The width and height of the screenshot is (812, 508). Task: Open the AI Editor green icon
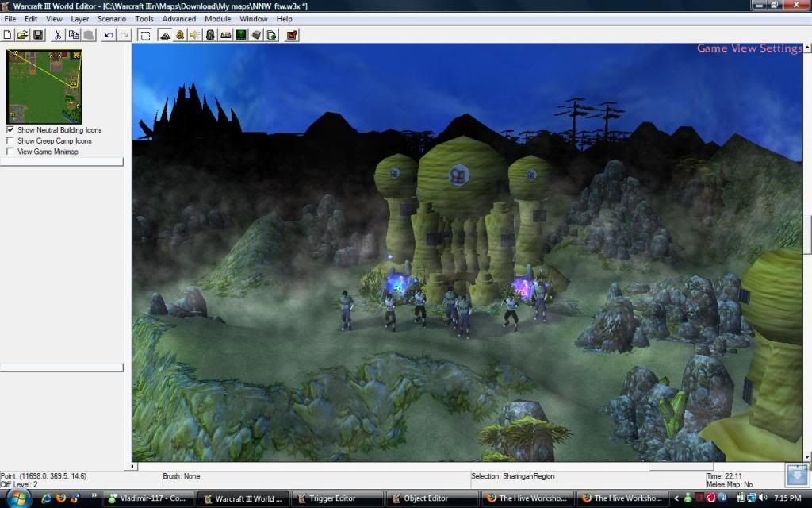[241, 35]
